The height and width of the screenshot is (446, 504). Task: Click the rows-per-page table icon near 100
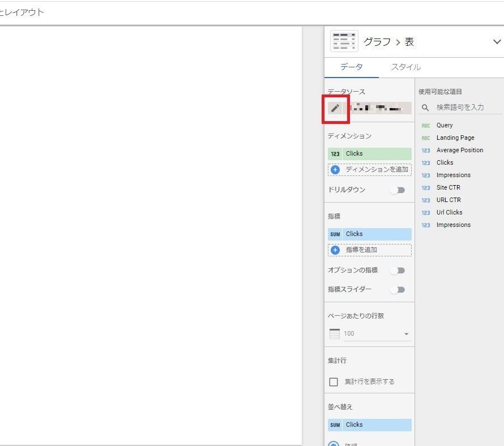(x=334, y=333)
